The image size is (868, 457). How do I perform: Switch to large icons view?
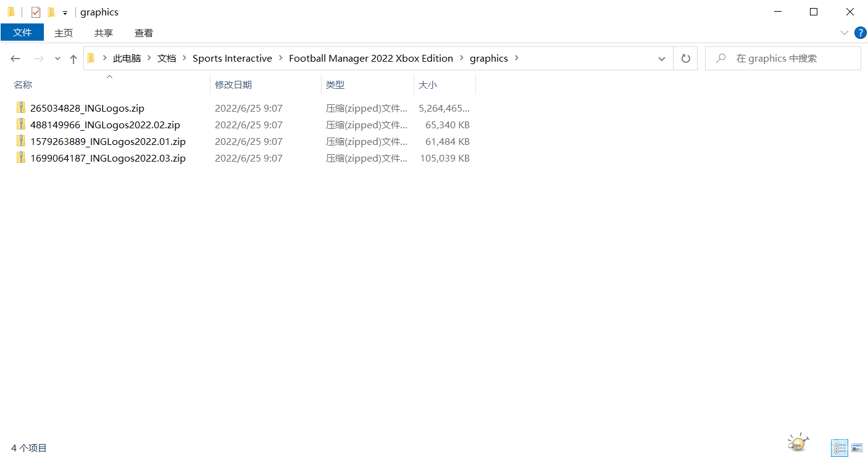[x=856, y=448]
